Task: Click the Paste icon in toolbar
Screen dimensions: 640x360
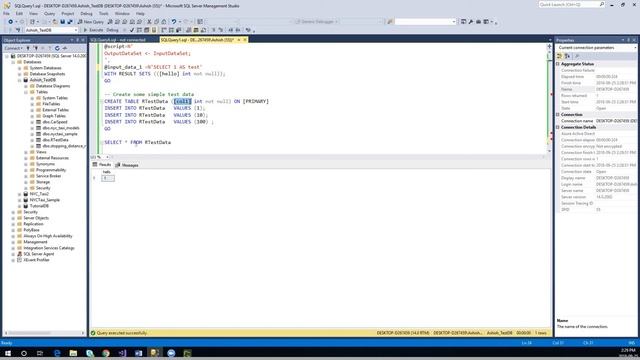Action: [164, 22]
